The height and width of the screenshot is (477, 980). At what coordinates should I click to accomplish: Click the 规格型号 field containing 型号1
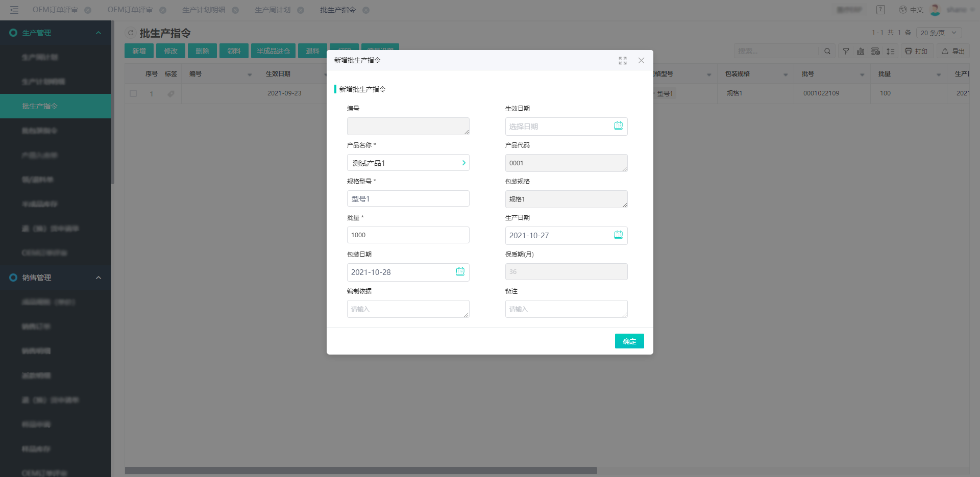coord(408,198)
